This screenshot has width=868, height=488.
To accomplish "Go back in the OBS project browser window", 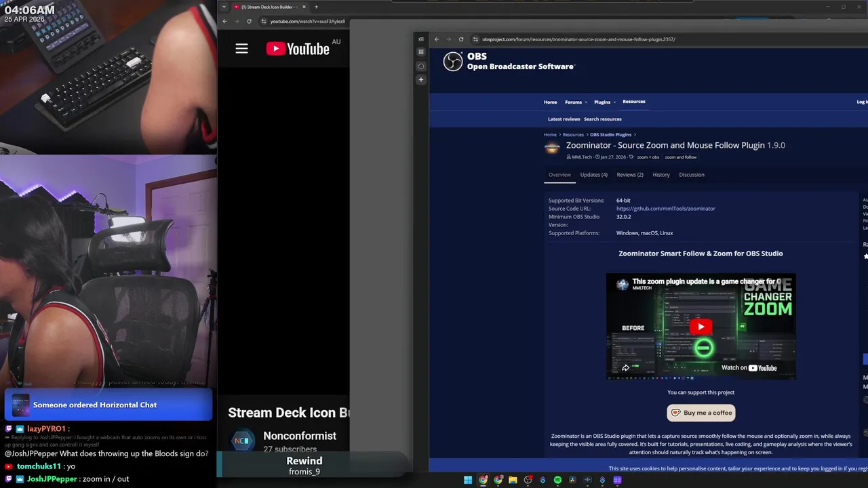I will pos(437,39).
